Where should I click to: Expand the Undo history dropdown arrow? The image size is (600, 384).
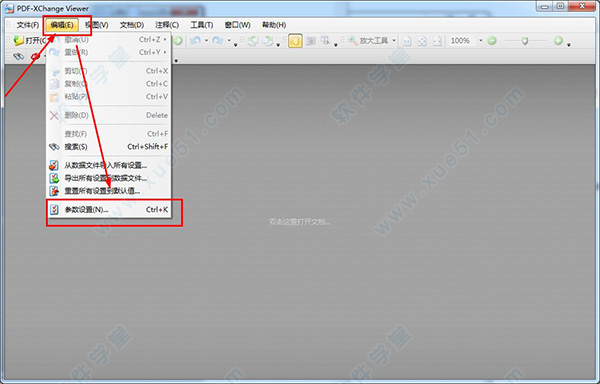pos(206,40)
